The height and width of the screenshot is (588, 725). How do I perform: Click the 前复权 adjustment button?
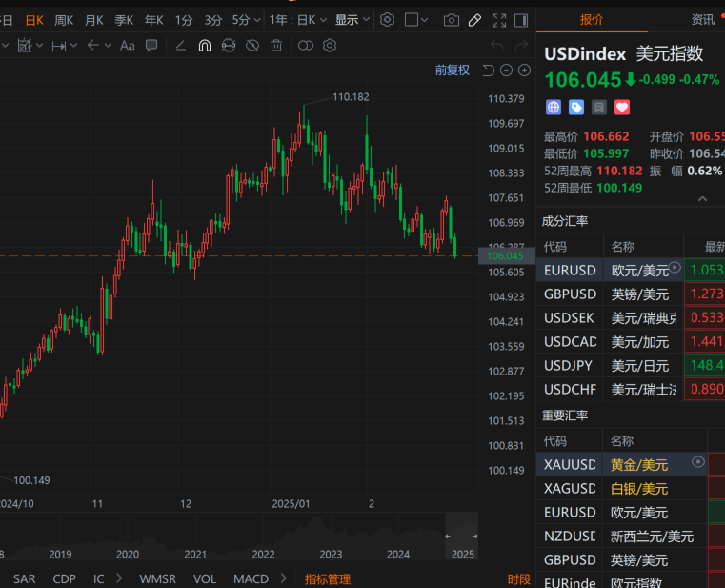pyautogui.click(x=452, y=70)
